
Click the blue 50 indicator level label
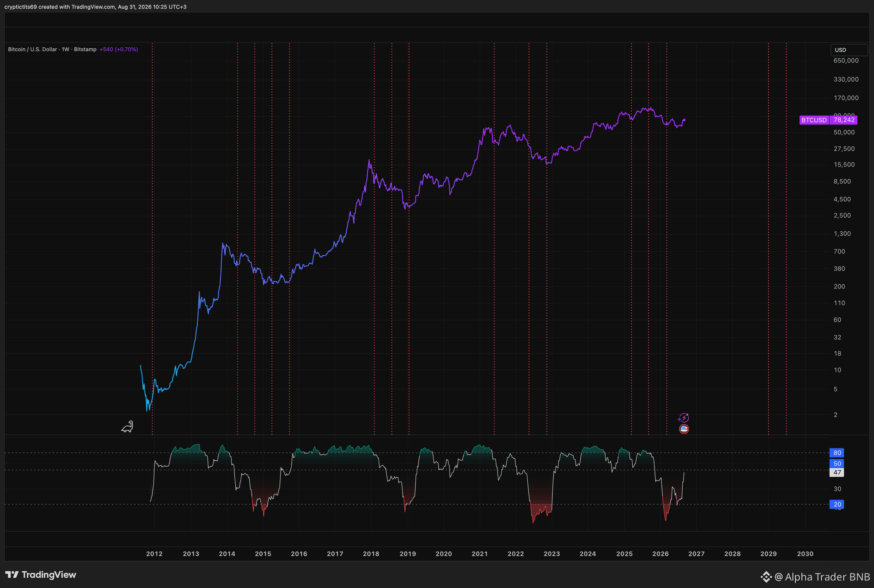tap(837, 463)
